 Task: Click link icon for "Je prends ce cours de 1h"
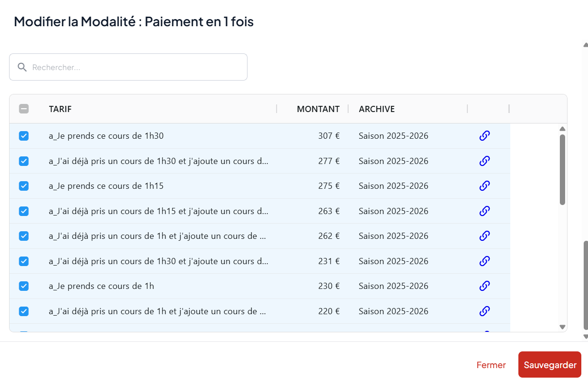pos(484,286)
